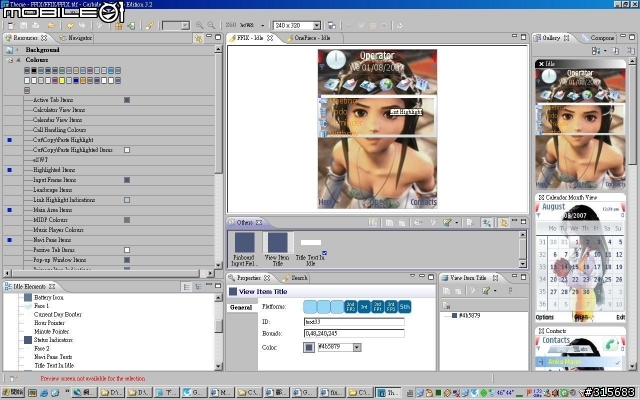Select Minute Pointer in Idle Elements
The width and height of the screenshot is (640, 400).
point(51,331)
